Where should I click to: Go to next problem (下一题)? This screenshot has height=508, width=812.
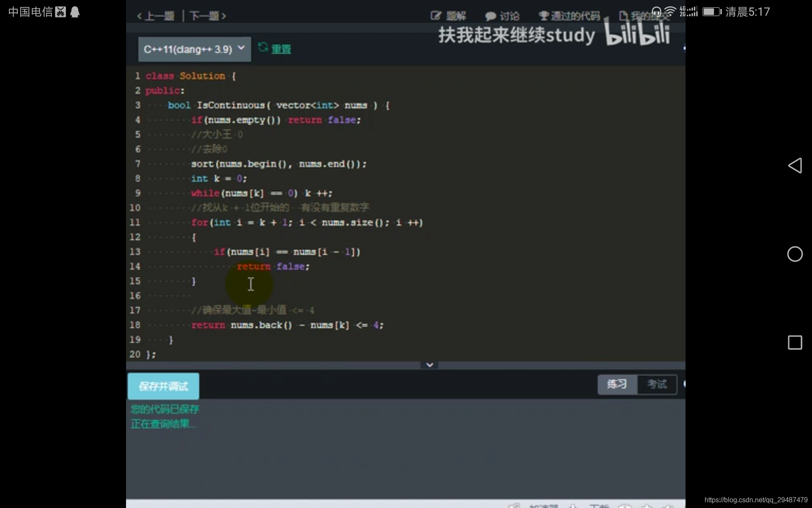[x=204, y=16]
